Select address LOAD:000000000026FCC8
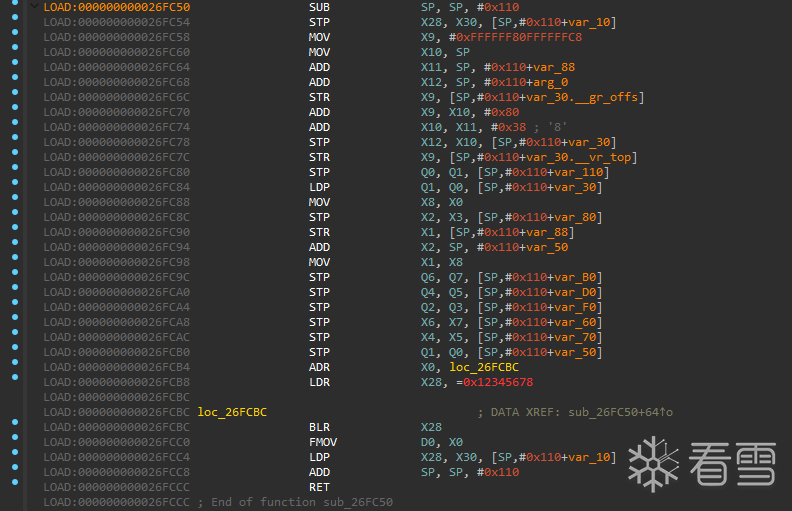792x511 pixels. (117, 472)
